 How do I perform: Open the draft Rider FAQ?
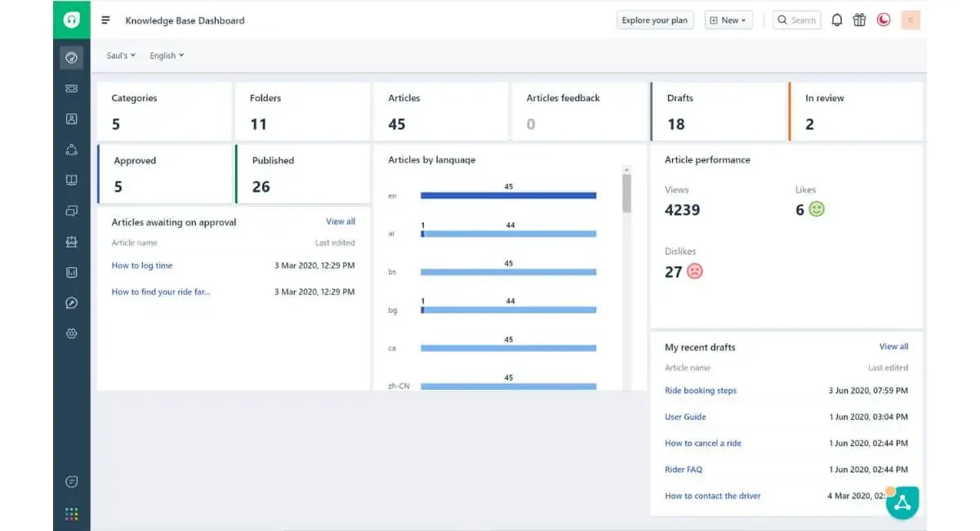(684, 469)
